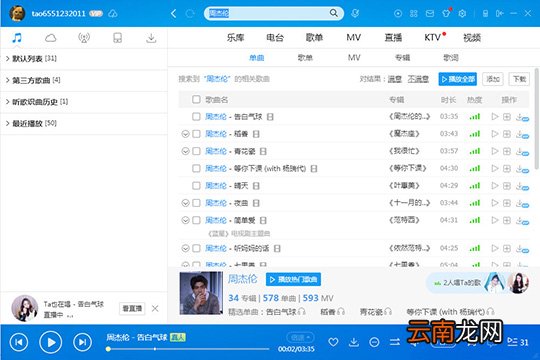Select the 歌词 results sub-tab
This screenshot has height=360, width=540.
click(451, 58)
